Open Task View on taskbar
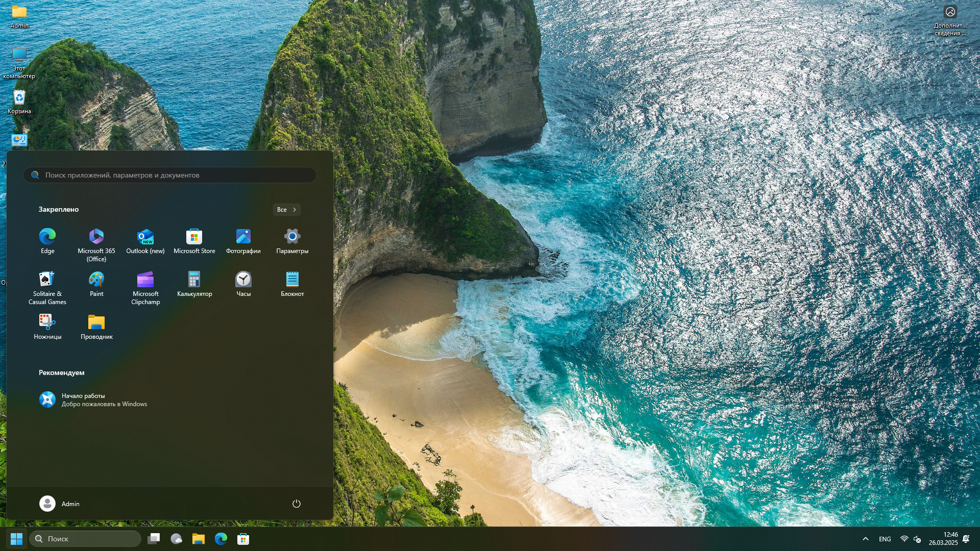Viewport: 980px width, 551px height. pyautogui.click(x=154, y=539)
